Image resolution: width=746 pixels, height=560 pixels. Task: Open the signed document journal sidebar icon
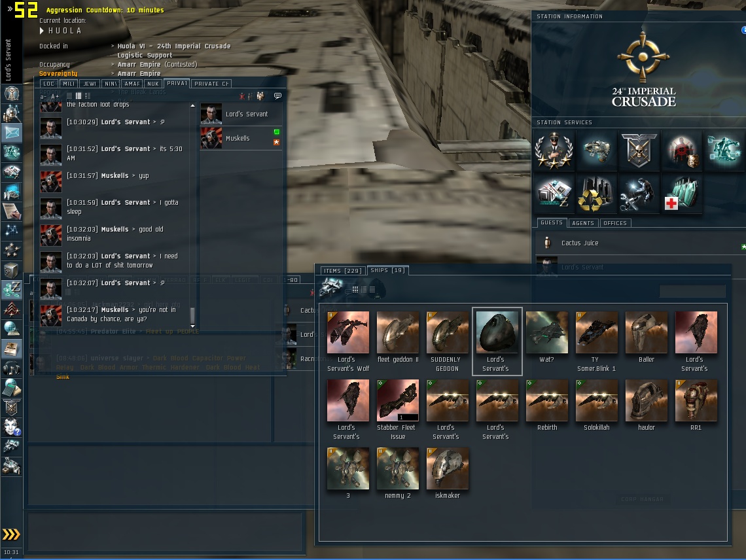click(x=11, y=210)
